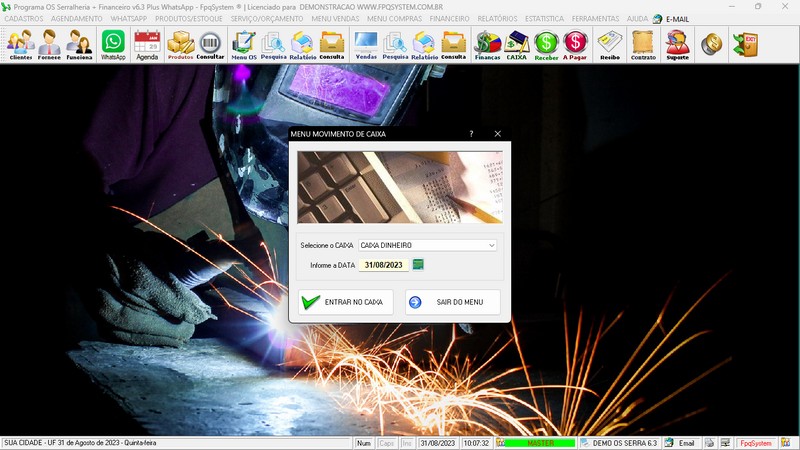
Task: Click the Produtos boxes icon
Action: pyautogui.click(x=180, y=44)
